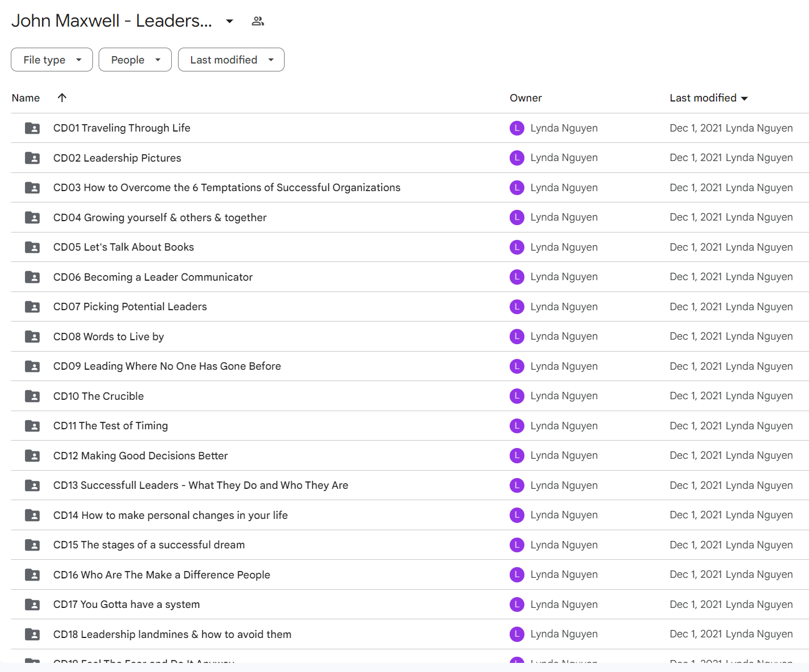Viewport: 809px width, 672px height.
Task: Click the owner avatar in the CD10 row
Action: 517,396
